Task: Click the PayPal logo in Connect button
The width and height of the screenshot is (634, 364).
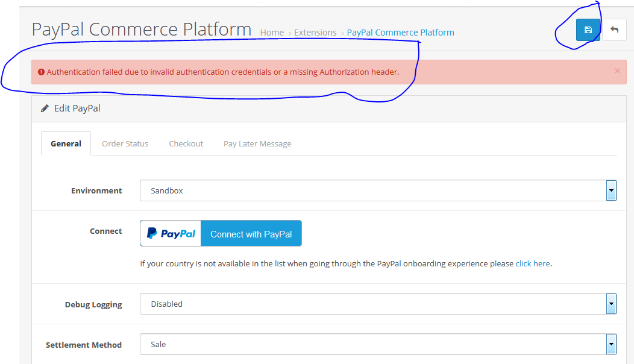Action: [171, 233]
